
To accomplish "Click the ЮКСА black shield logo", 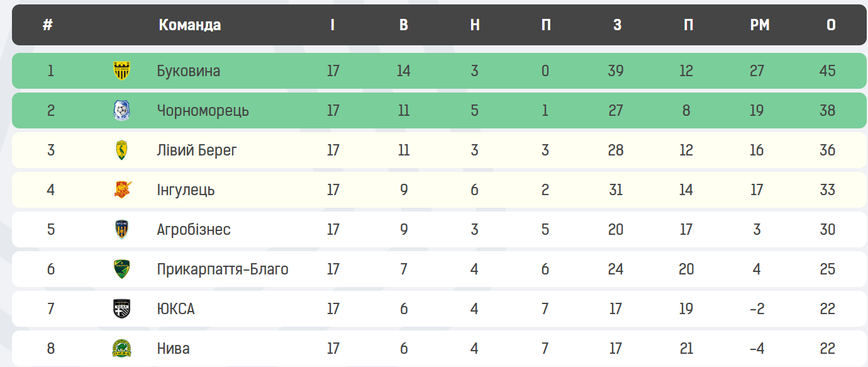I will (121, 308).
